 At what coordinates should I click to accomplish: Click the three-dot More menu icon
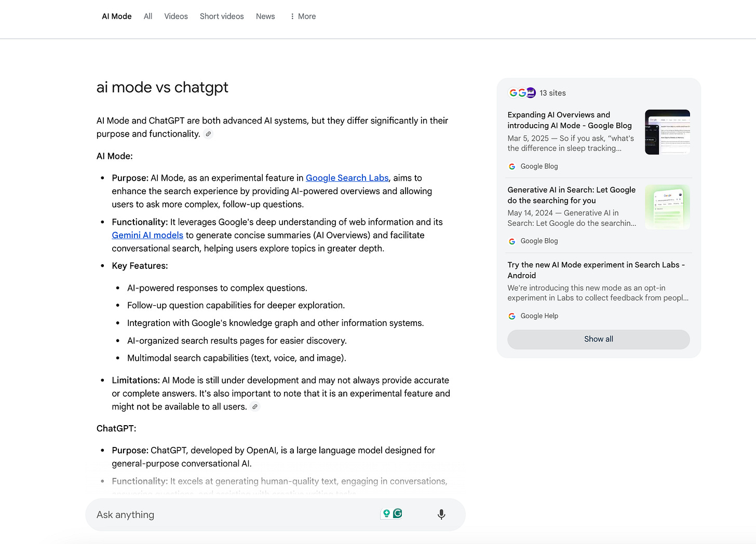[x=292, y=17]
